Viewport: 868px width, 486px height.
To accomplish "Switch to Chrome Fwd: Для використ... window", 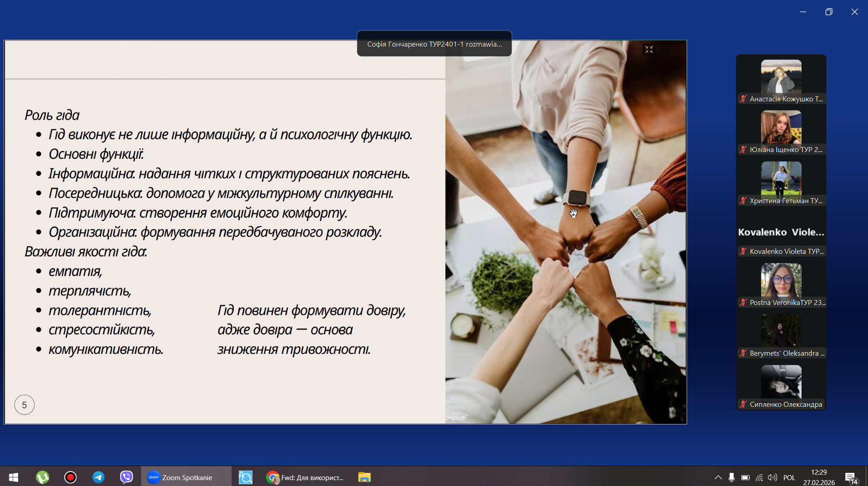I will tap(305, 477).
